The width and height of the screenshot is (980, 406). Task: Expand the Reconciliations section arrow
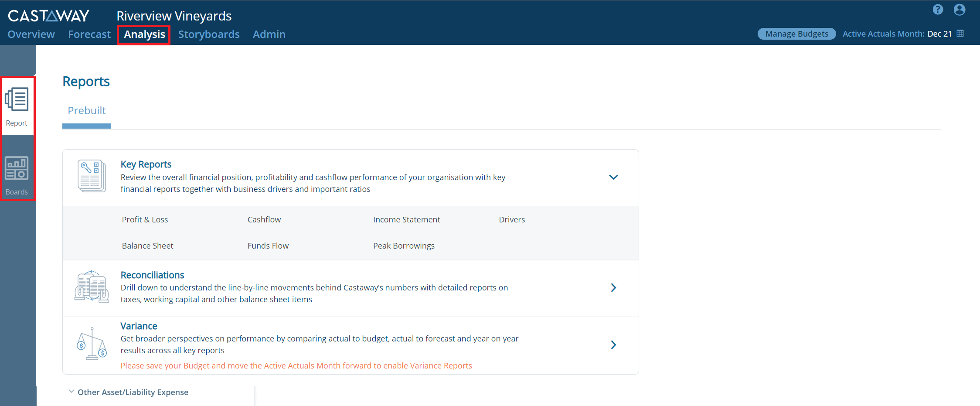tap(613, 287)
